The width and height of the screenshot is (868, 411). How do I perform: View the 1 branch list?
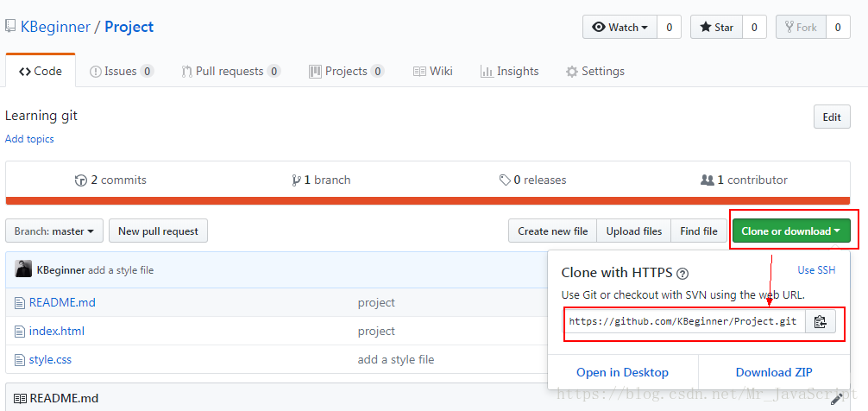tap(321, 180)
